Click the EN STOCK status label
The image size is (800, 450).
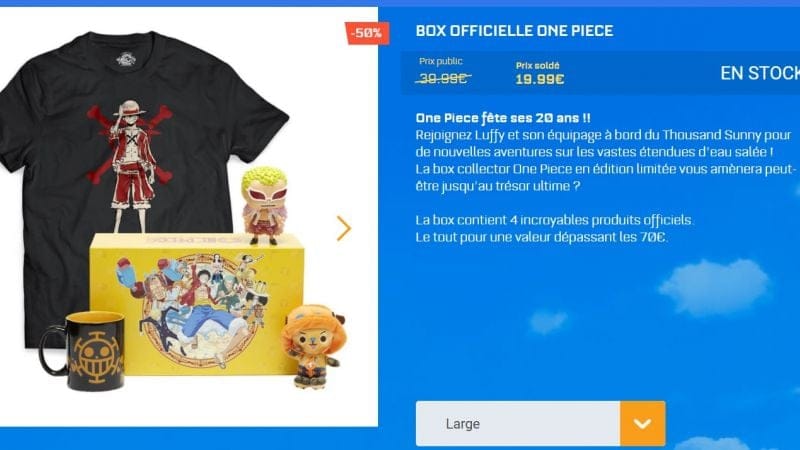point(760,73)
